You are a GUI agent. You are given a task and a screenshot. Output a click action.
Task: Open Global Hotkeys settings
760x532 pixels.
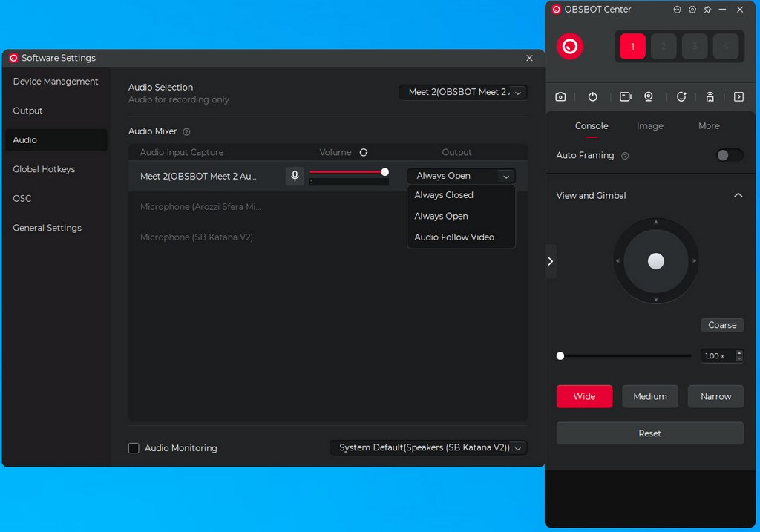point(56,169)
